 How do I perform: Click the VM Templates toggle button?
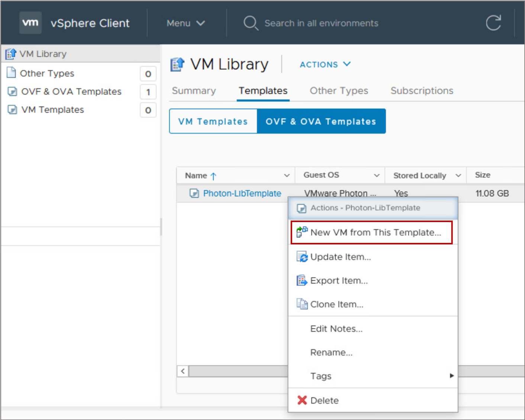(213, 121)
